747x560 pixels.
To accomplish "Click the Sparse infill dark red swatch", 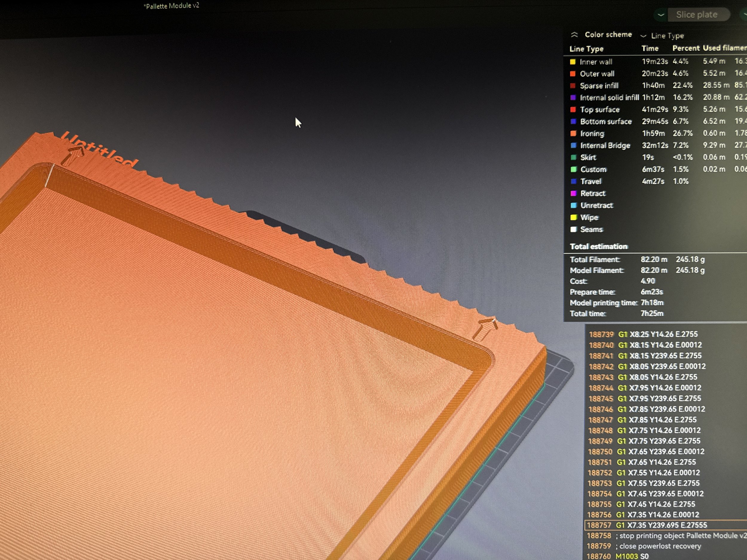I will tap(573, 86).
